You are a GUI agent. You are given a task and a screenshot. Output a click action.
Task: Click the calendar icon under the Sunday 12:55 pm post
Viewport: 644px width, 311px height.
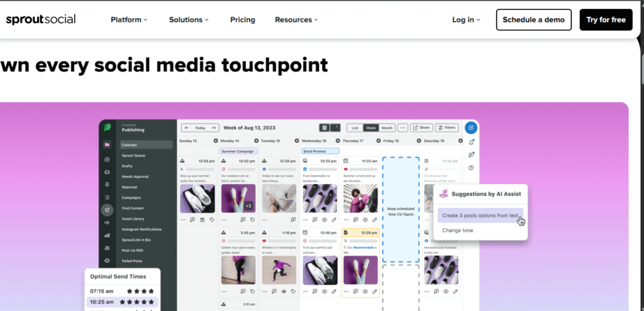[202, 220]
